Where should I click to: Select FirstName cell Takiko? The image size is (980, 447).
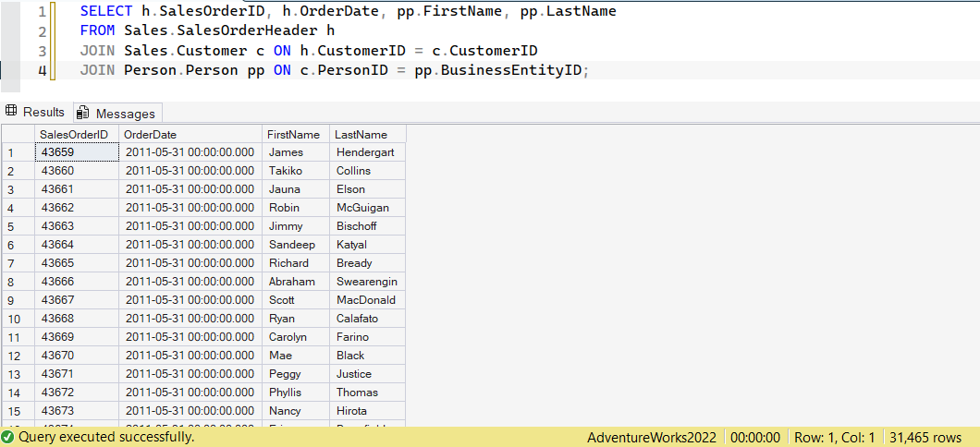tap(296, 171)
